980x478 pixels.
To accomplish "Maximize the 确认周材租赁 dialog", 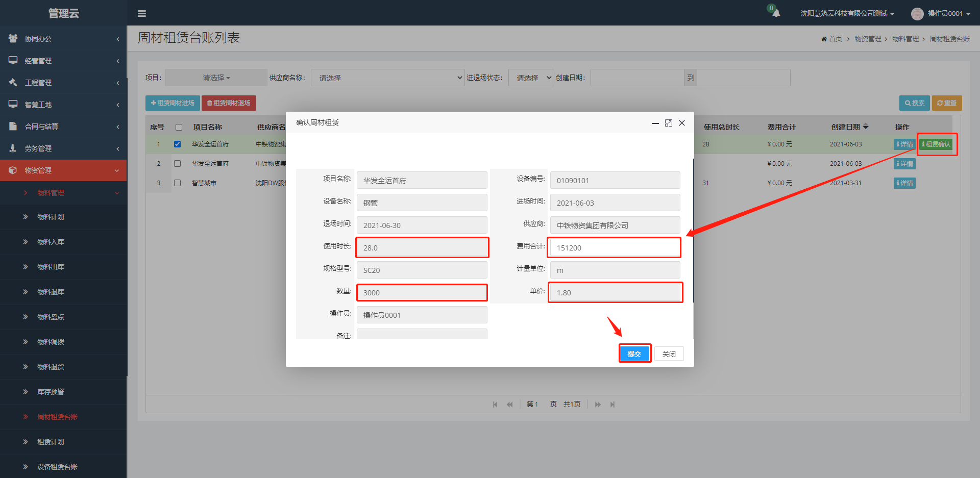I will point(669,123).
